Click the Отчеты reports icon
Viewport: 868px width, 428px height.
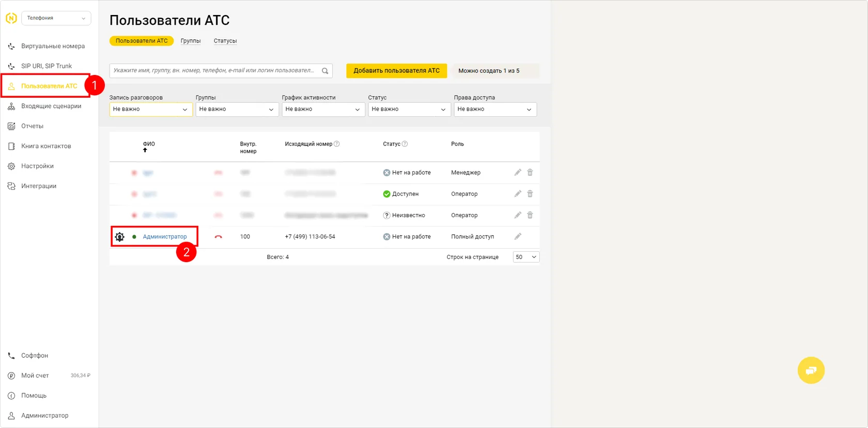coord(11,126)
